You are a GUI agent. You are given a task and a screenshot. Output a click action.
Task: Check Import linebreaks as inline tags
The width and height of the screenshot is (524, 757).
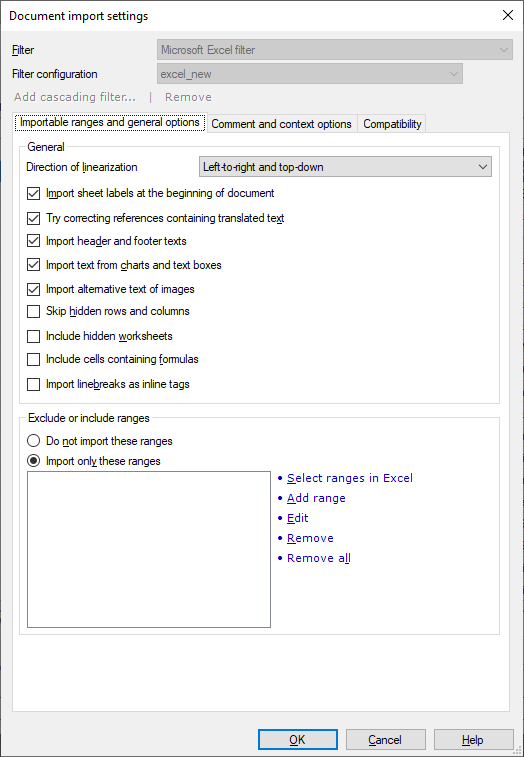click(x=33, y=384)
